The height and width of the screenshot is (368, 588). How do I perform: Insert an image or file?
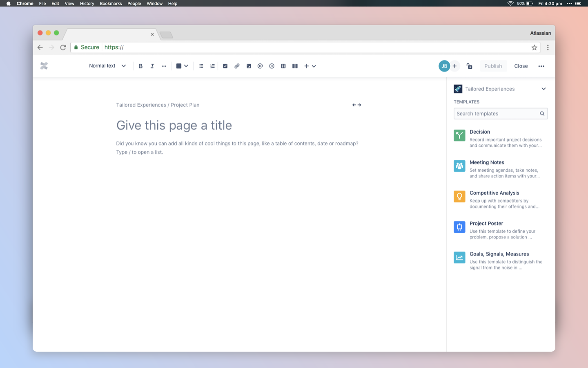tap(249, 66)
